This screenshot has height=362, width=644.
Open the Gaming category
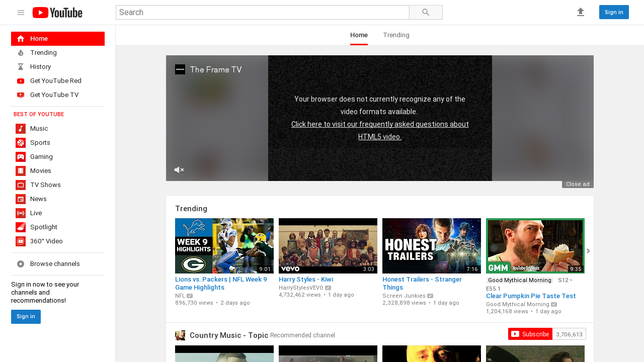[x=58, y=157]
